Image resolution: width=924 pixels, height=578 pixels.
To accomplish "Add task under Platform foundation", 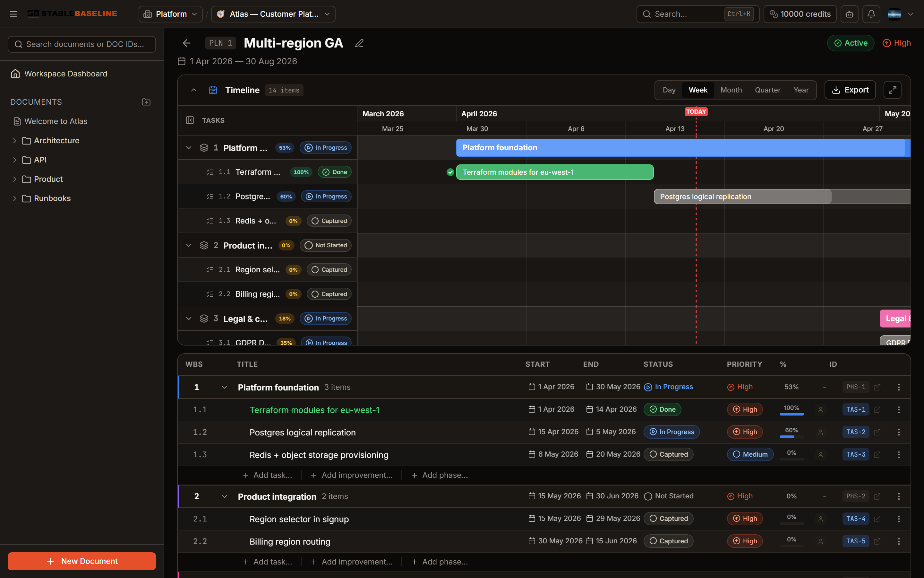I will 267,475.
